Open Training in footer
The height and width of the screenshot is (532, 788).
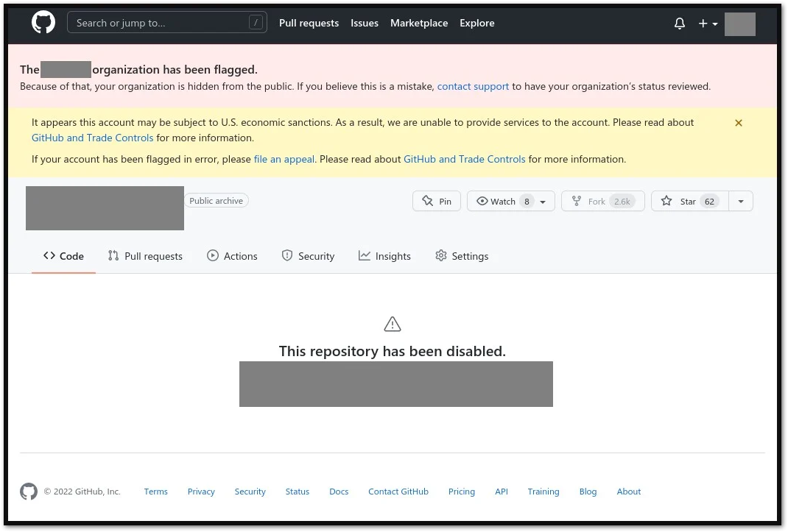(543, 492)
